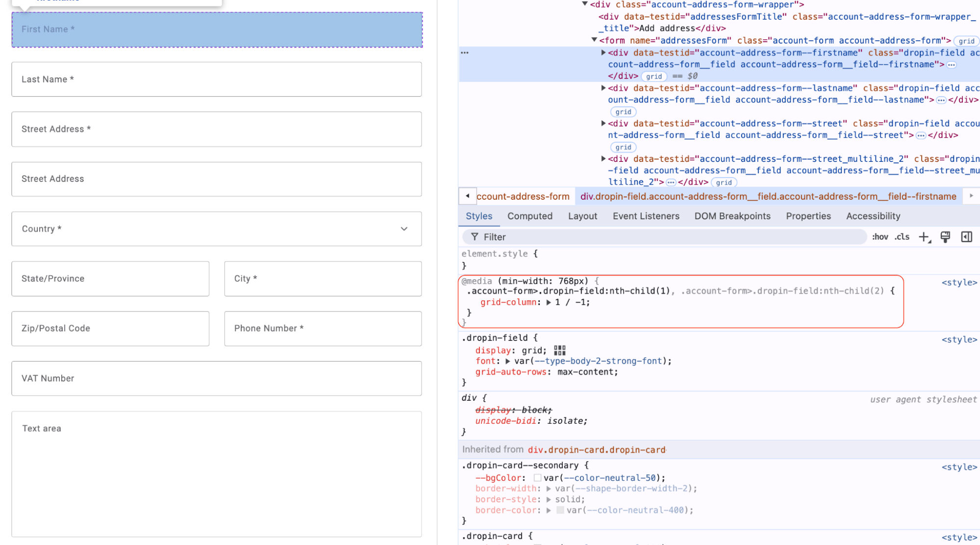Click the new style rule plus icon
Screen dimensions: 980x545
pyautogui.click(x=924, y=237)
